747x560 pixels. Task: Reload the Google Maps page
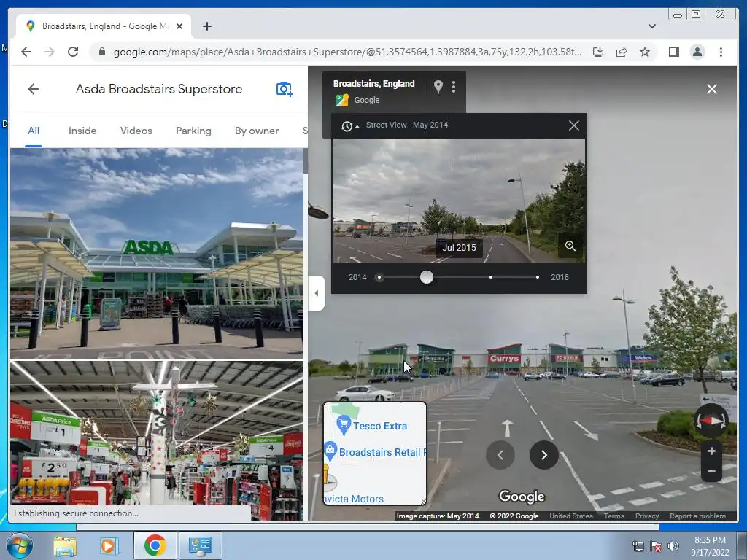(73, 52)
